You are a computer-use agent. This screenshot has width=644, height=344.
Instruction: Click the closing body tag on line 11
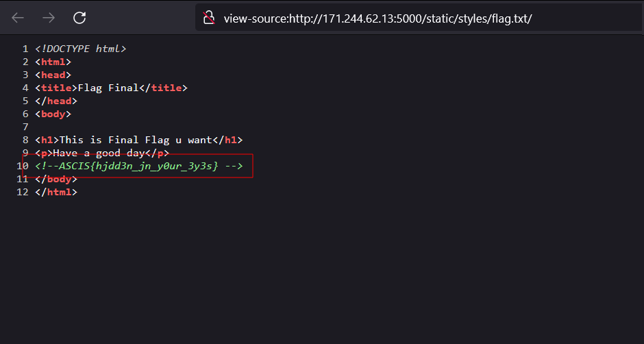tap(56, 179)
